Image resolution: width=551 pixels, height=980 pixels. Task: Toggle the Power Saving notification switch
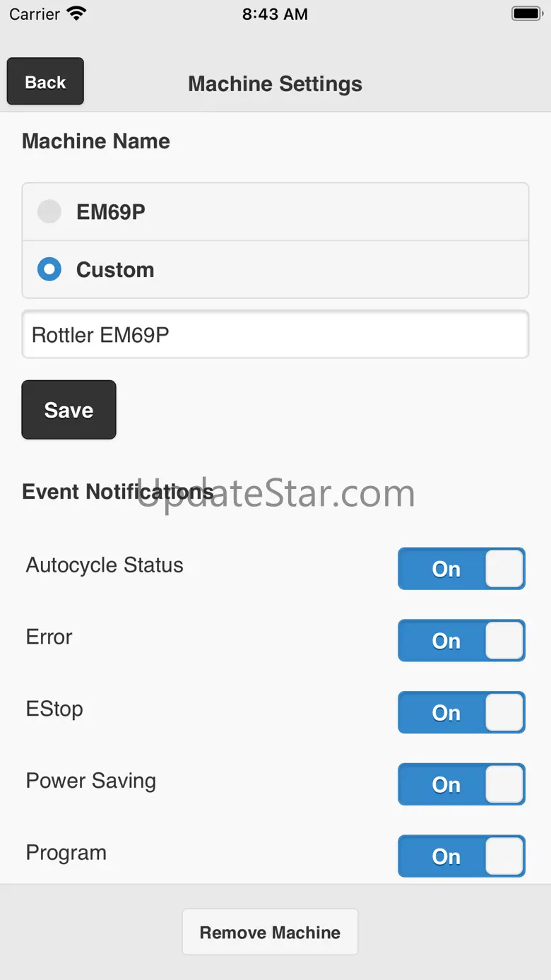(x=461, y=784)
